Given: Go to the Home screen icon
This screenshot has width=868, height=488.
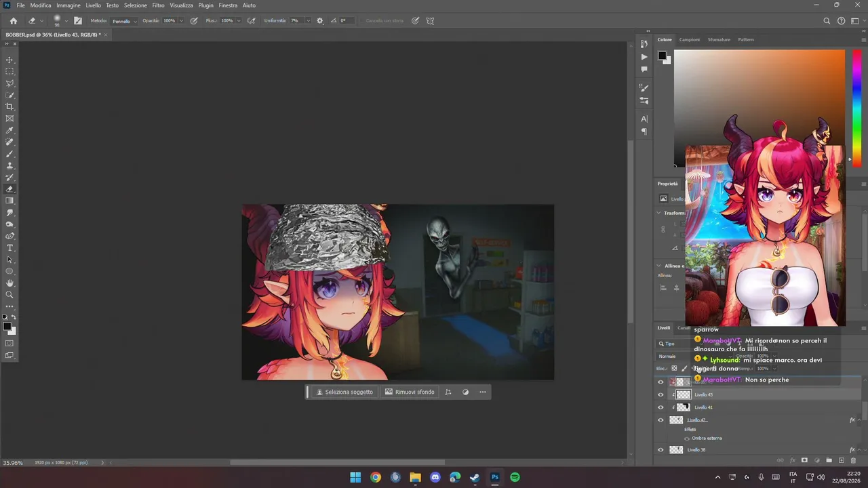Looking at the screenshot, I should (13, 21).
